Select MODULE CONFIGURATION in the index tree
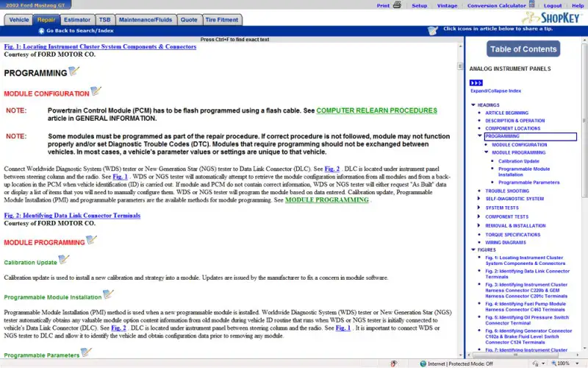Screen dimensions: 588x368 (520, 144)
